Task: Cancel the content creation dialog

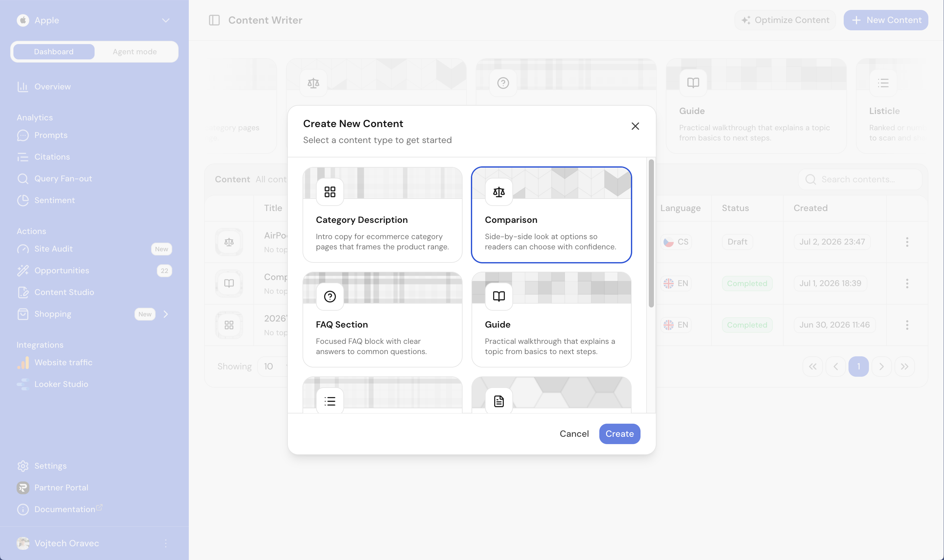Action: coord(574,434)
